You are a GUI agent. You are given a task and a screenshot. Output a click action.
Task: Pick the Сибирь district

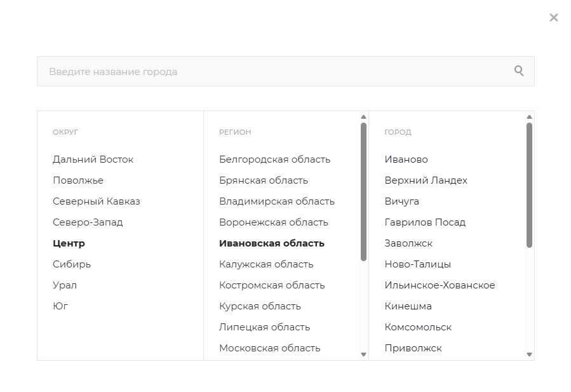(72, 264)
